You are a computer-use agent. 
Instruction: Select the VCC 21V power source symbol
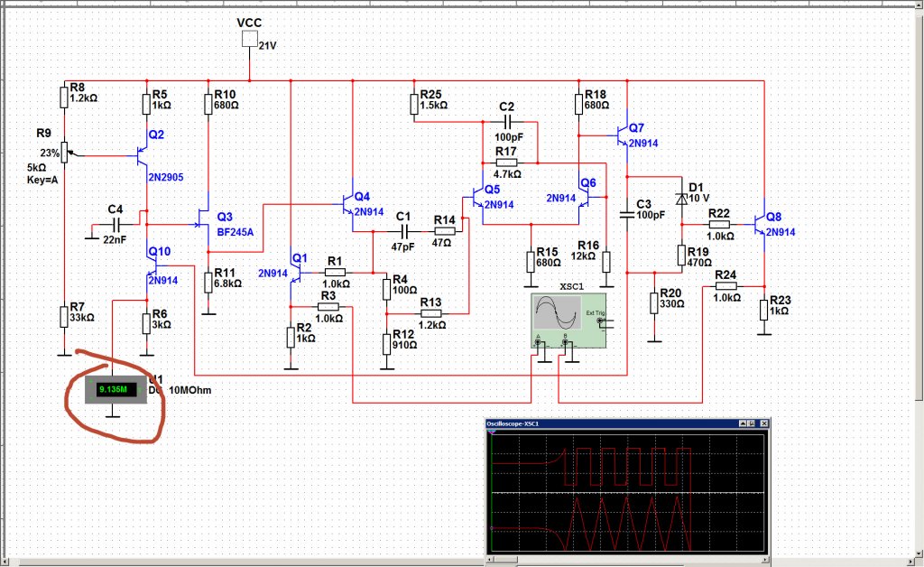coord(249,39)
